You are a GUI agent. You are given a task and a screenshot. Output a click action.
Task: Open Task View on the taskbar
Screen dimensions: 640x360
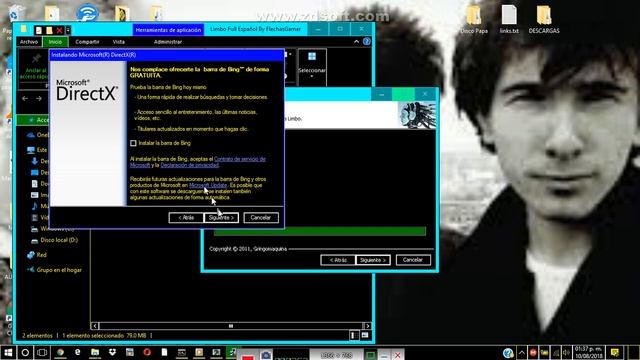coord(42,353)
